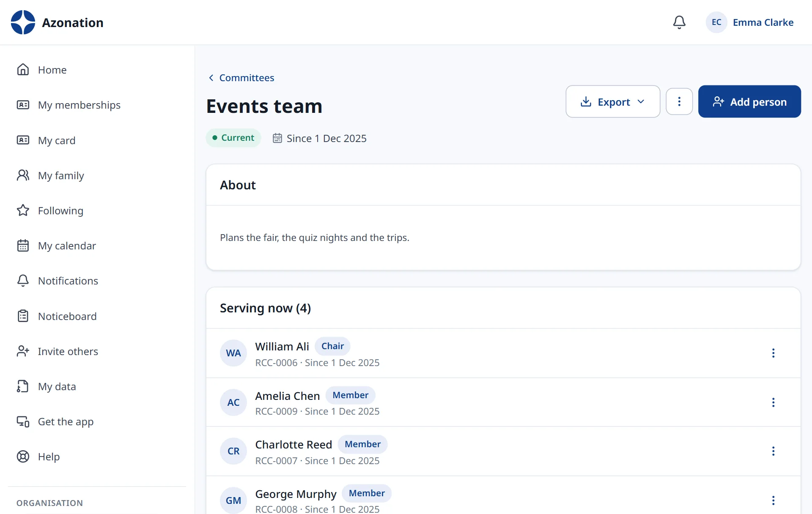The image size is (812, 514).
Task: Open My family section
Action: [x=97, y=175]
